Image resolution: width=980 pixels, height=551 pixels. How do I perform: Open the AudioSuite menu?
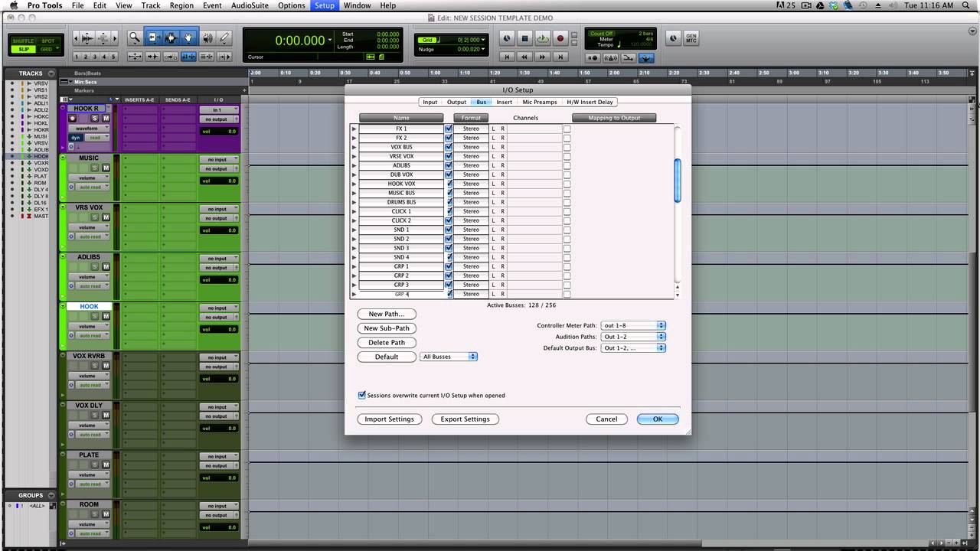pos(250,5)
